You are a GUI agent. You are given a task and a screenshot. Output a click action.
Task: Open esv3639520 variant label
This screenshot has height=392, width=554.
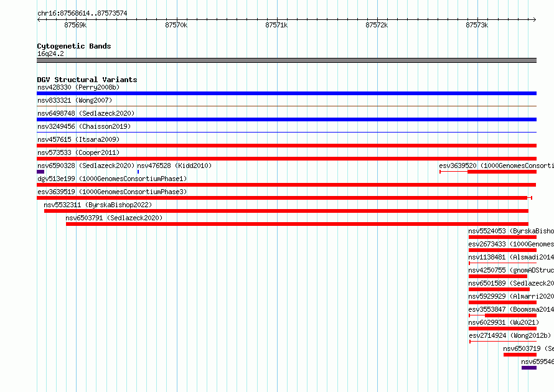[x=496, y=166]
